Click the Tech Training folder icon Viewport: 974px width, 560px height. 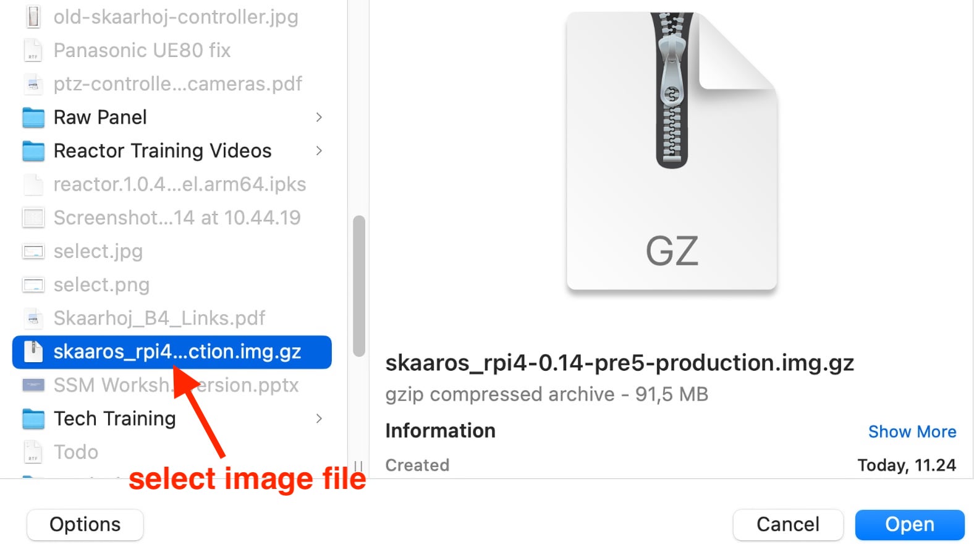33,419
